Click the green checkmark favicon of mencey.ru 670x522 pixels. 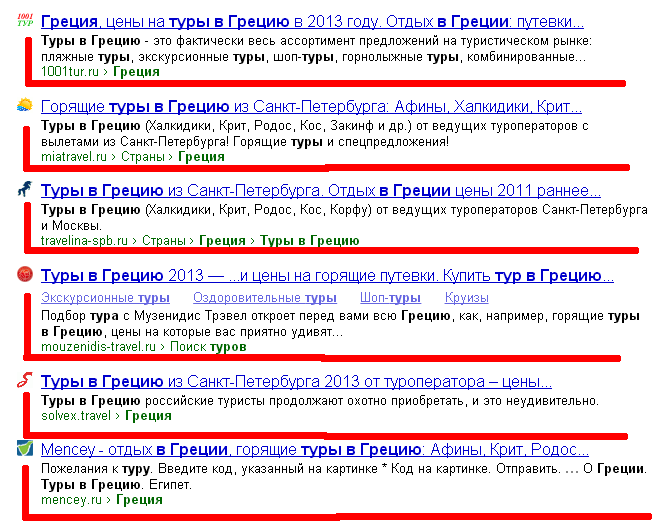pos(25,448)
